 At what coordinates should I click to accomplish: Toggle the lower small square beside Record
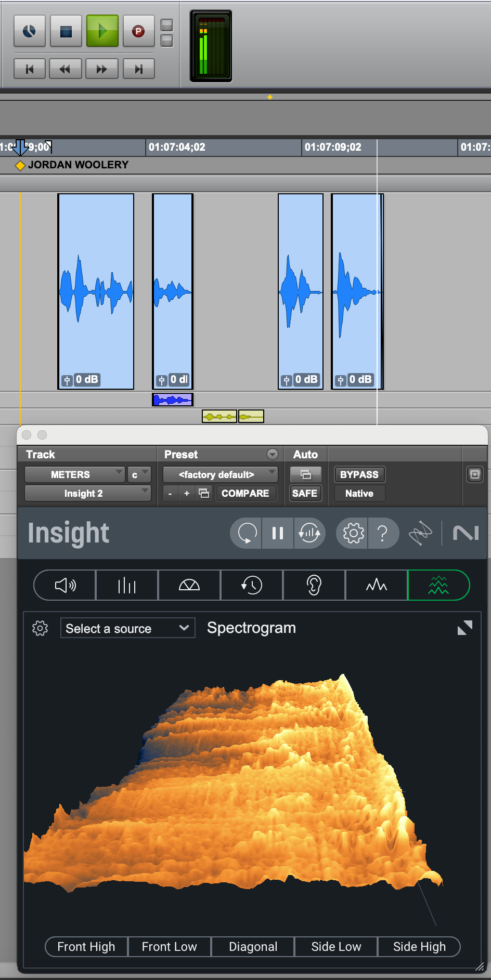(166, 41)
